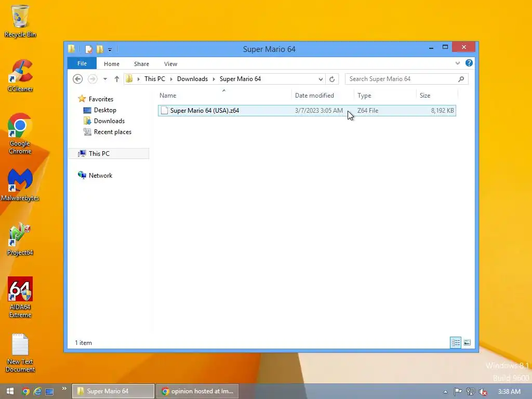532x399 pixels.
Task: Go back with the Back arrow button
Action: (x=78, y=79)
